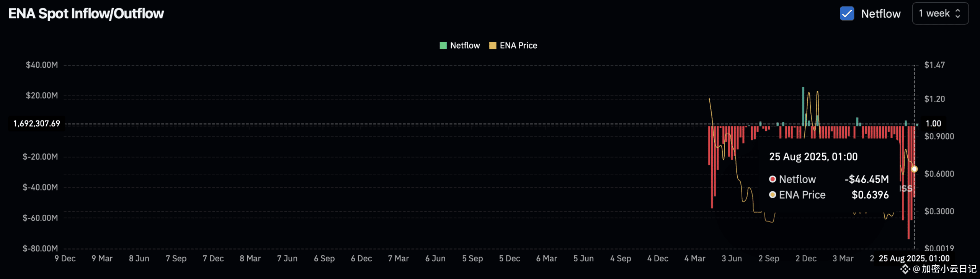Viewport: 980px width, 279px height.
Task: Click the 25 Aug 2025, 01:00 axis label
Action: [x=914, y=259]
